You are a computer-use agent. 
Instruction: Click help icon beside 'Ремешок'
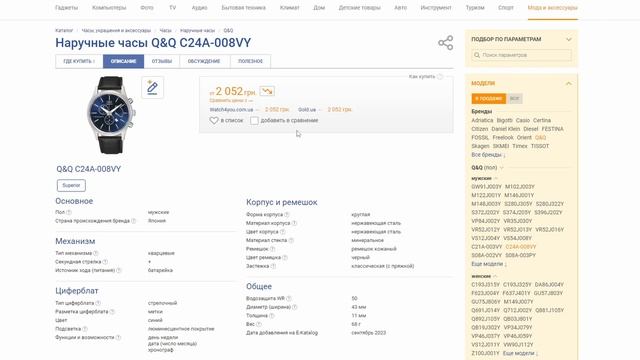click(x=272, y=249)
